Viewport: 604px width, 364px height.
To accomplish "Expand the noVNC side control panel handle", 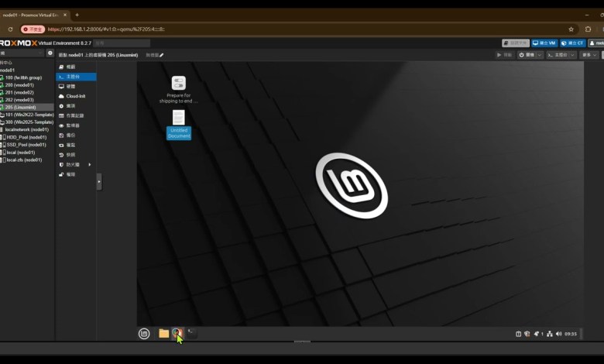I will tap(99, 181).
